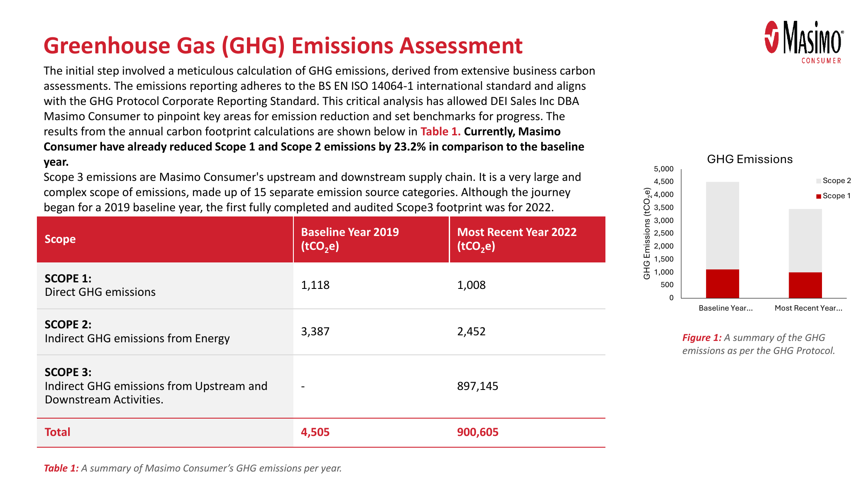Select the 'SCOPE 3:' row label
The width and height of the screenshot is (868, 488).
coord(68,372)
